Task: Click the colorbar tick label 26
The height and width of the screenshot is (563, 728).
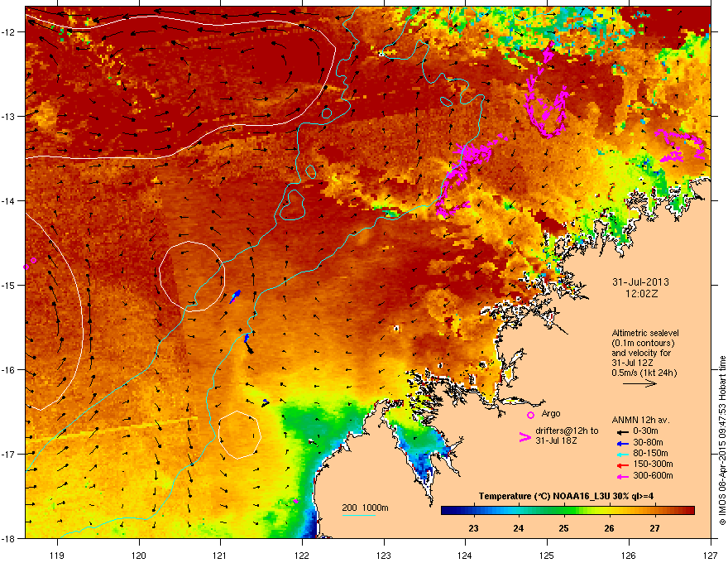Action: (x=609, y=528)
